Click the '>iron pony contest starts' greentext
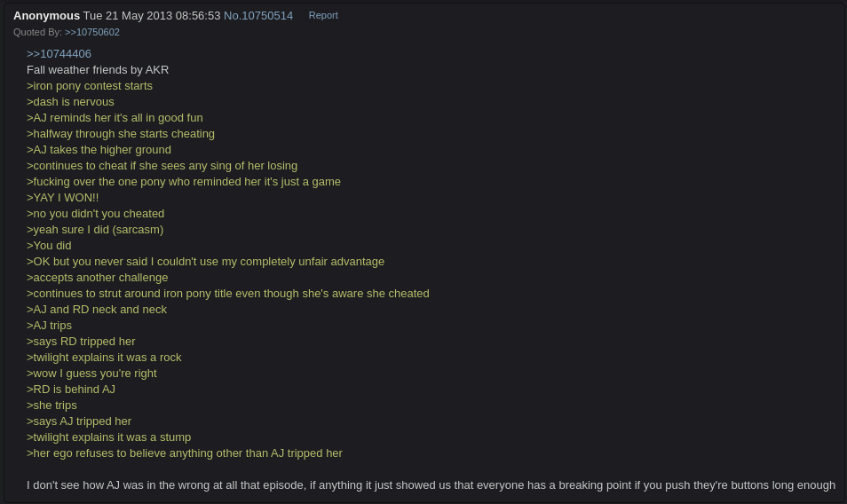The width and height of the screenshot is (847, 504). coord(90,86)
